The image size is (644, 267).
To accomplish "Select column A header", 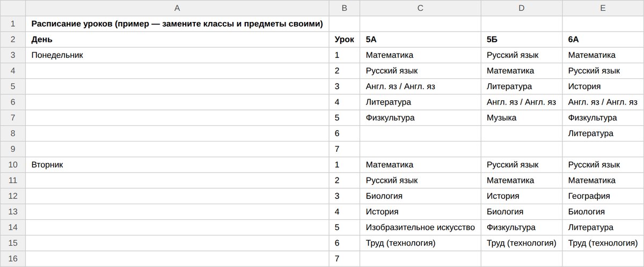I will (177, 8).
